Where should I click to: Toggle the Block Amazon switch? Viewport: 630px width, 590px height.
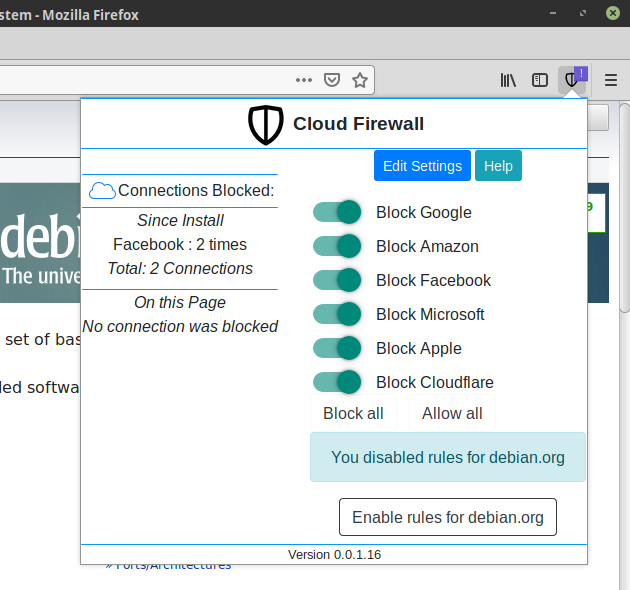[x=337, y=246]
